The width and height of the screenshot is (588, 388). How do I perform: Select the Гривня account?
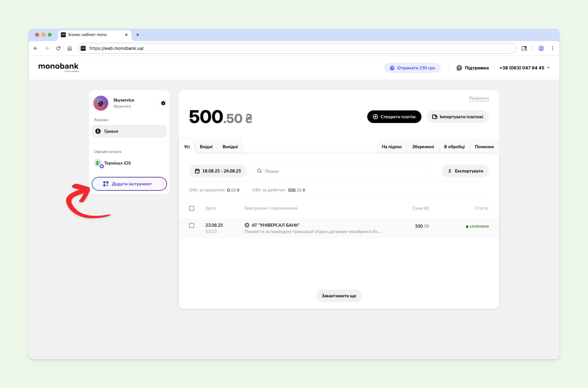[x=129, y=131]
